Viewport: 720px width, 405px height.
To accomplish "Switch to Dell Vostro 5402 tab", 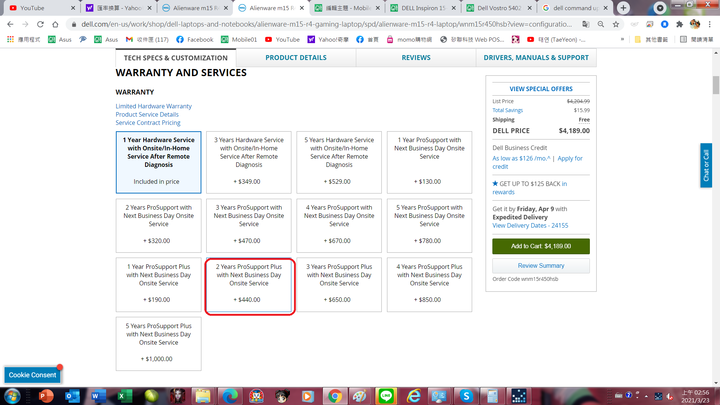I will coord(499,8).
